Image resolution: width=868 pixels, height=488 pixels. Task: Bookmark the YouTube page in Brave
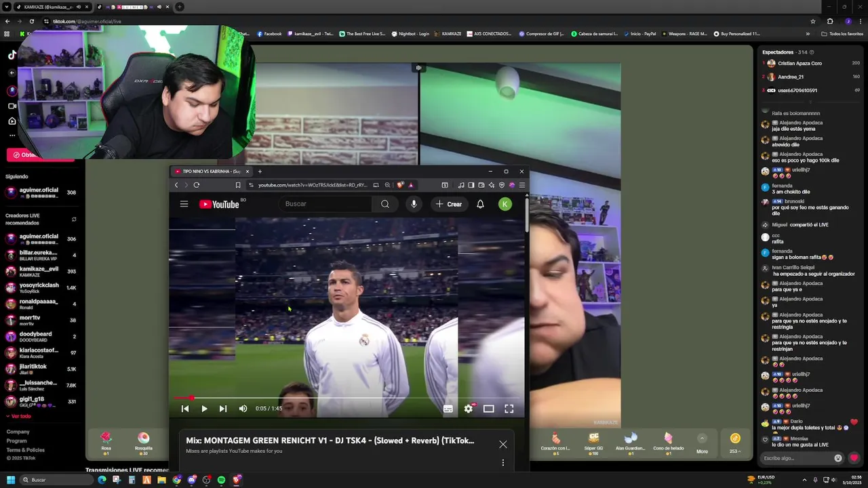(x=238, y=185)
